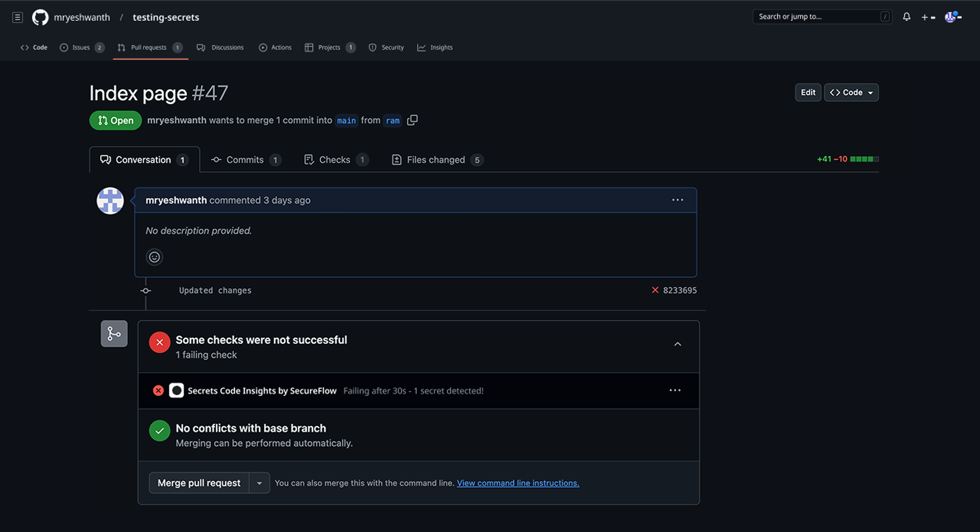Viewport: 980px width, 532px height.
Task: Click the '3 days ago' timestamp
Action: pos(287,200)
